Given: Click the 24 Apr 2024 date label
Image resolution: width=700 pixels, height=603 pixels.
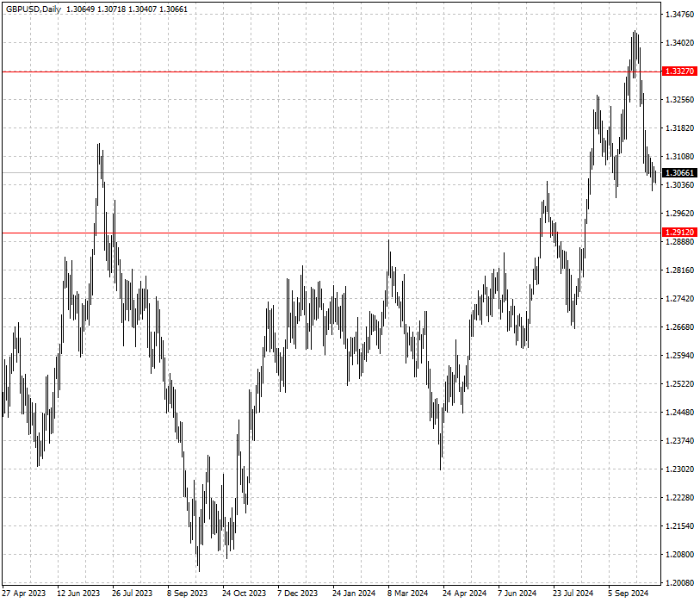Looking at the screenshot, I should pyautogui.click(x=464, y=594).
